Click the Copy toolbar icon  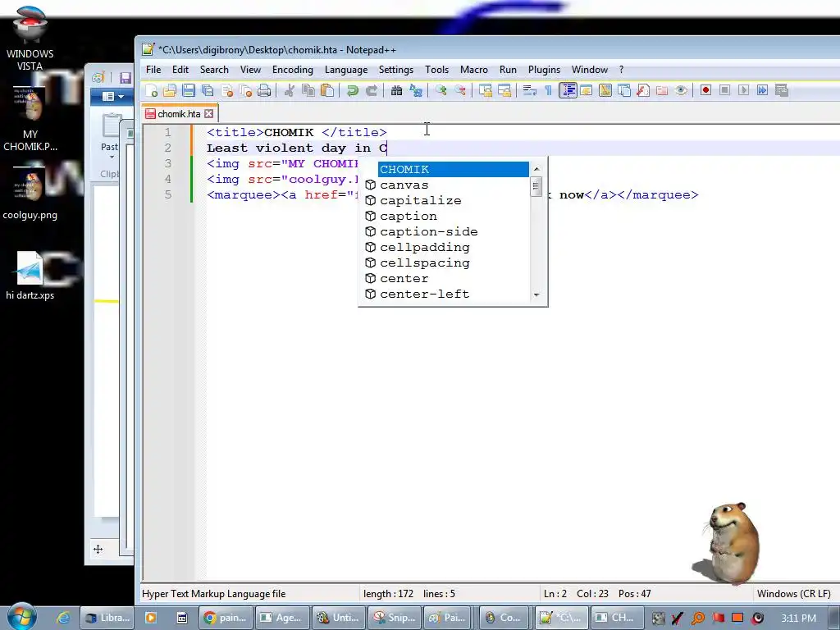click(x=308, y=90)
